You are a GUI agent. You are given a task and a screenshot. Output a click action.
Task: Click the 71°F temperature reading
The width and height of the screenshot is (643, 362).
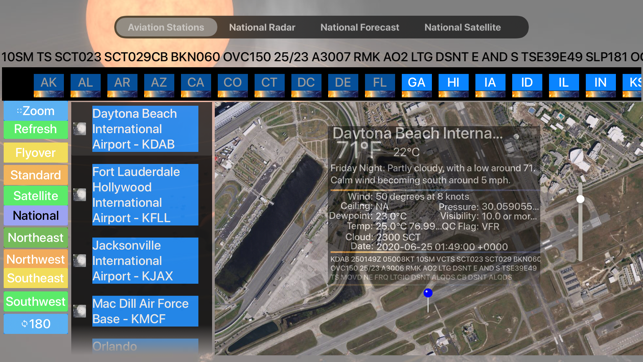(x=358, y=150)
